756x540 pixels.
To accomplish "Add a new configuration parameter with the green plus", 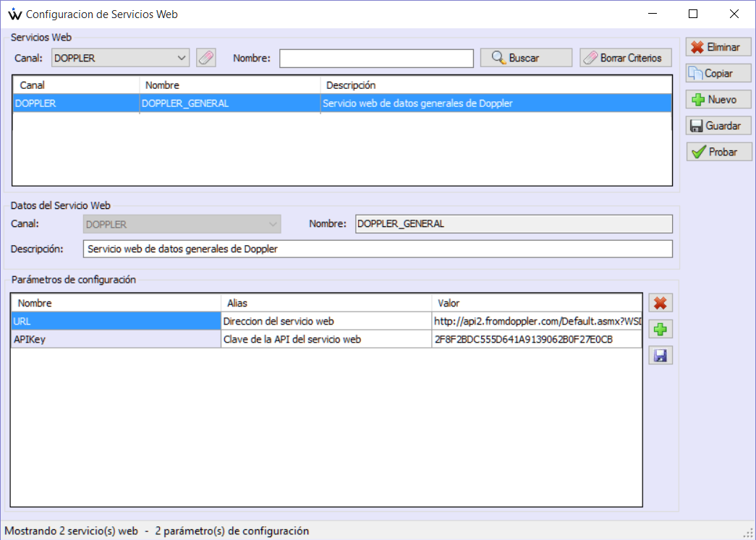I will (x=660, y=330).
